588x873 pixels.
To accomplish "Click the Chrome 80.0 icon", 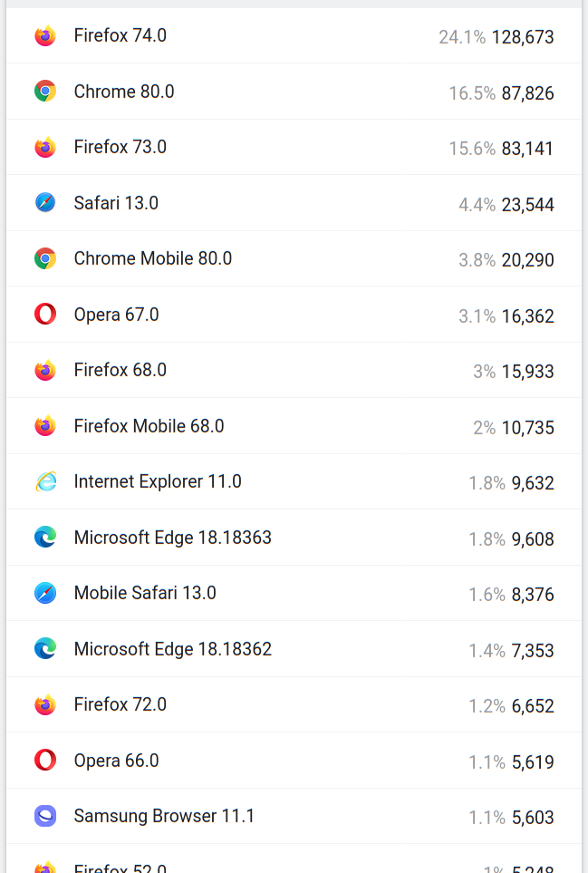I will [45, 92].
